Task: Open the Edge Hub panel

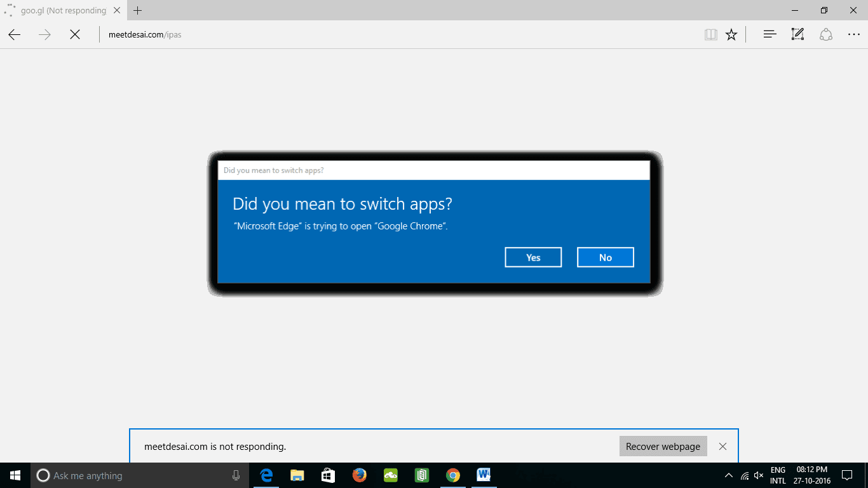Action: point(770,35)
